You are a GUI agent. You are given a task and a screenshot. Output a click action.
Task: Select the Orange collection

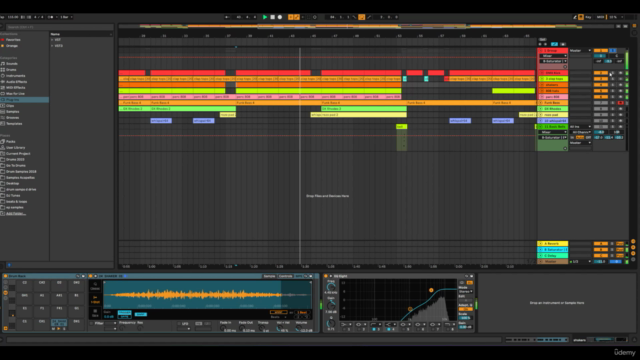(12, 46)
